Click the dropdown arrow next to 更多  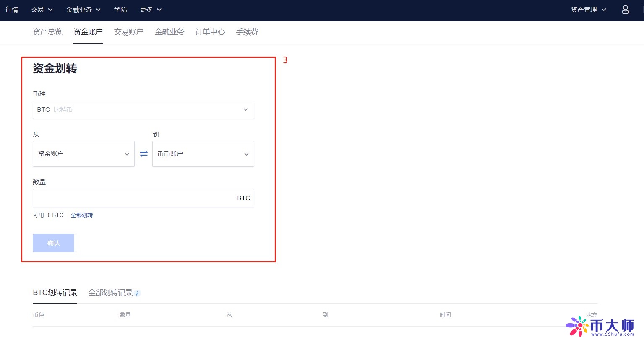pos(159,9)
